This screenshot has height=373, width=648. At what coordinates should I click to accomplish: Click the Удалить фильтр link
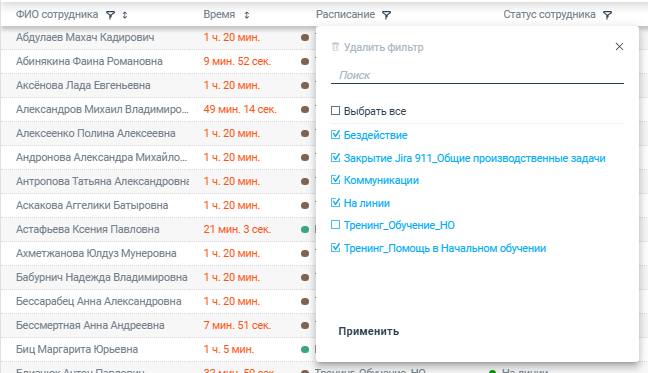coord(384,48)
